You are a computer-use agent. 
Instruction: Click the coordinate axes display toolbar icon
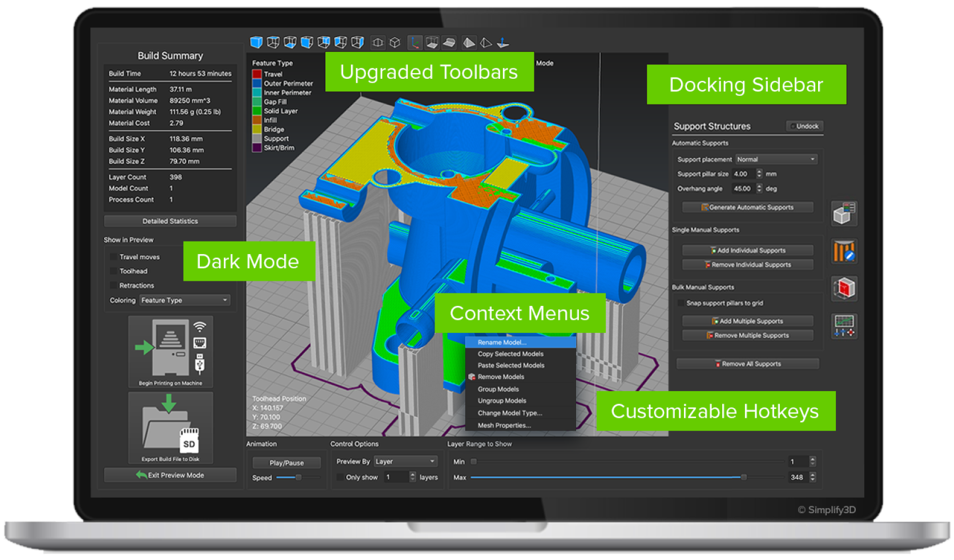[415, 42]
